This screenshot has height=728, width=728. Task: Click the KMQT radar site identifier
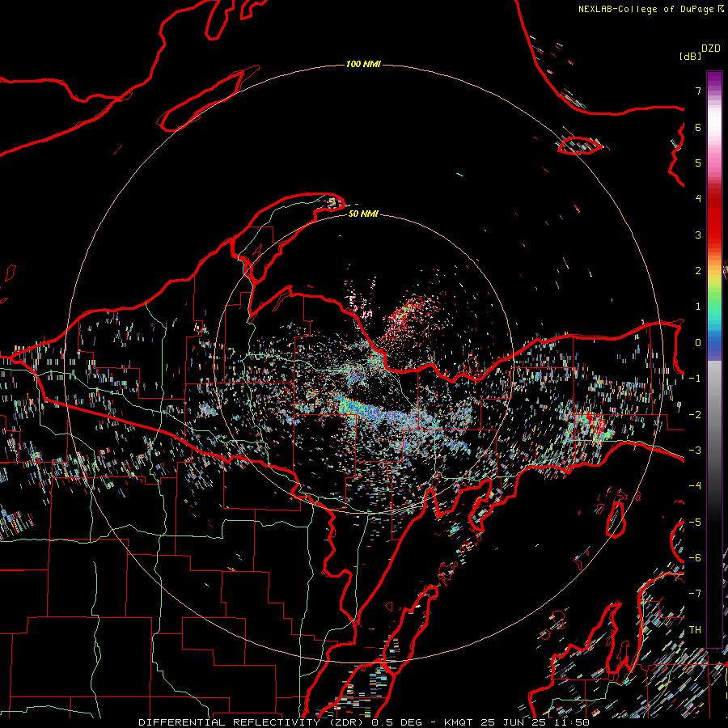click(x=459, y=722)
